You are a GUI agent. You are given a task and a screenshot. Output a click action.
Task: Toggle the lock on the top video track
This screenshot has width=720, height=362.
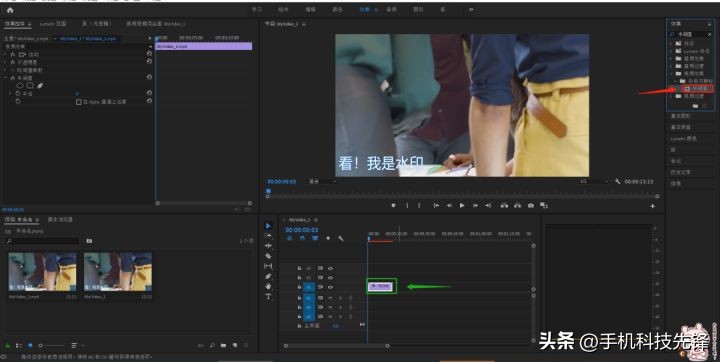[x=299, y=268]
